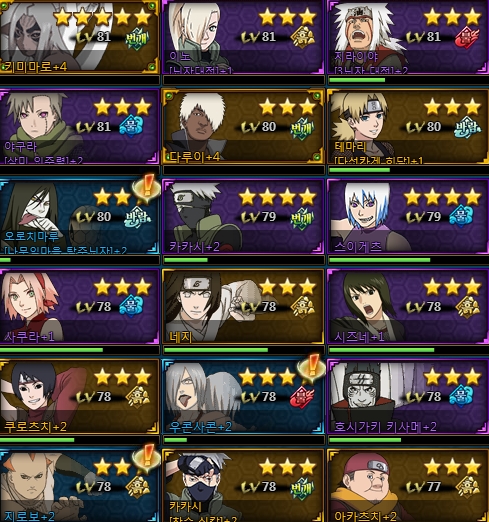This screenshot has height=522, width=489.
Task: Click the earth element icon on Ino card
Action: point(302,37)
